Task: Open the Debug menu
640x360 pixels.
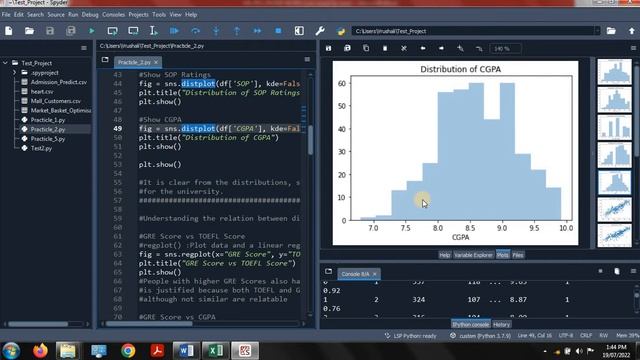Action: tap(90, 15)
